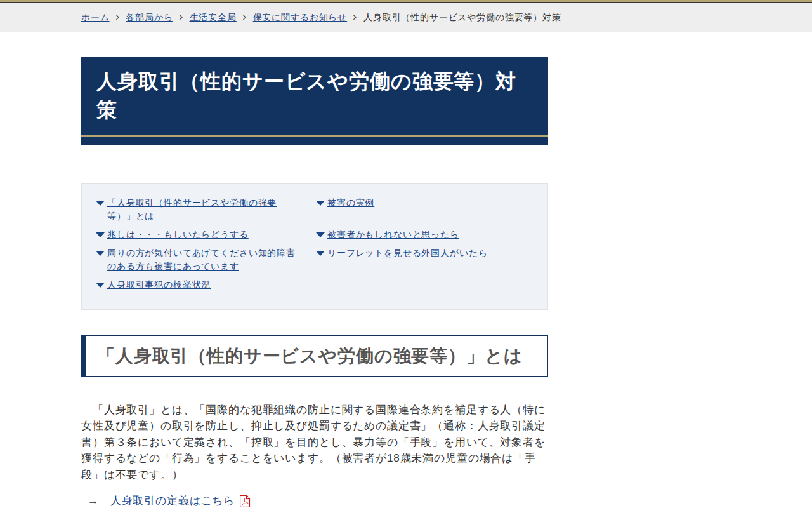Open the 人身取引の定義はこちら PDF link
This screenshot has width=812, height=508.
pyautogui.click(x=173, y=501)
